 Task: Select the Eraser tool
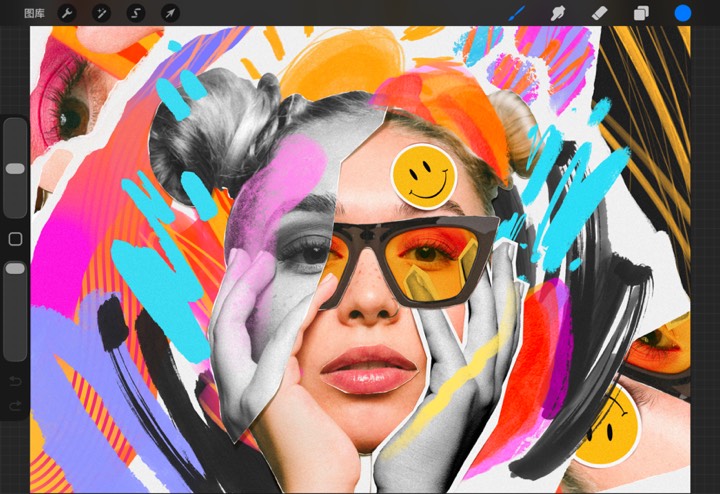[599, 13]
